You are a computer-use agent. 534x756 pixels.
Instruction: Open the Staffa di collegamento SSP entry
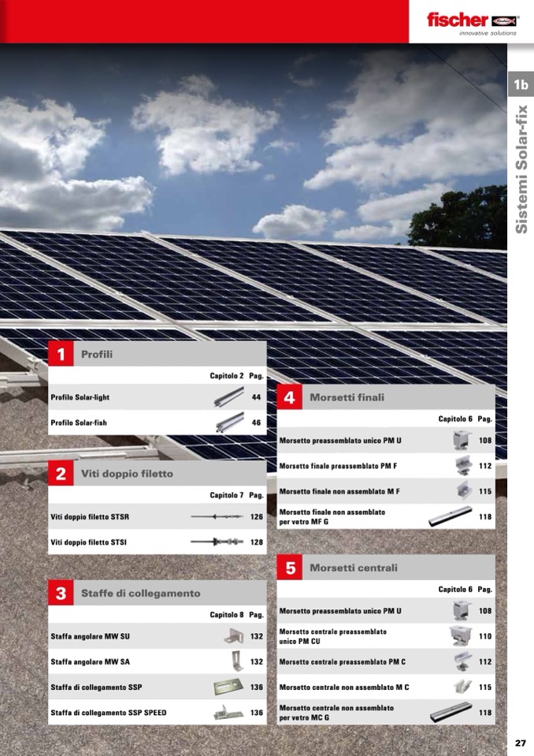tap(96, 687)
